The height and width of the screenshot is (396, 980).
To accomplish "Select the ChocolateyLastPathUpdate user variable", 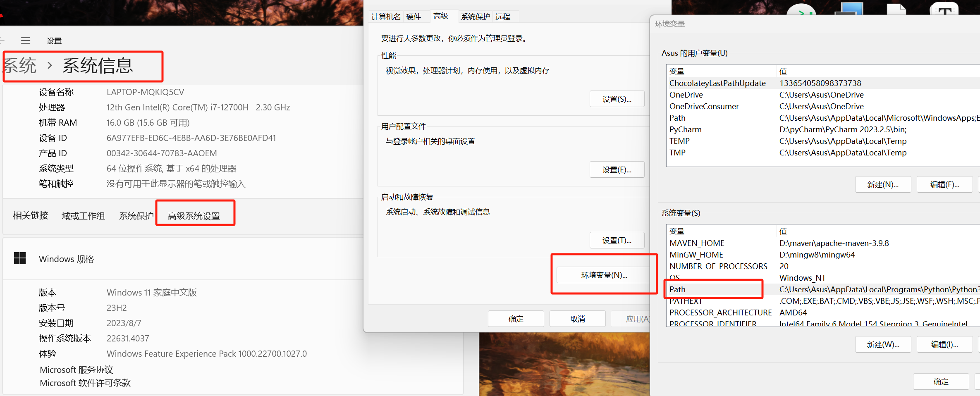I will click(x=823, y=83).
